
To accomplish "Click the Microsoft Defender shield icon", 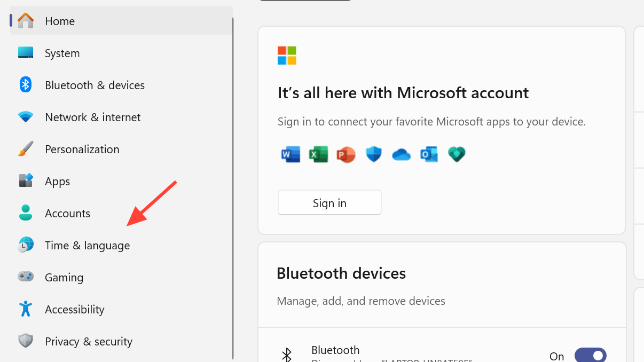I will point(374,155).
